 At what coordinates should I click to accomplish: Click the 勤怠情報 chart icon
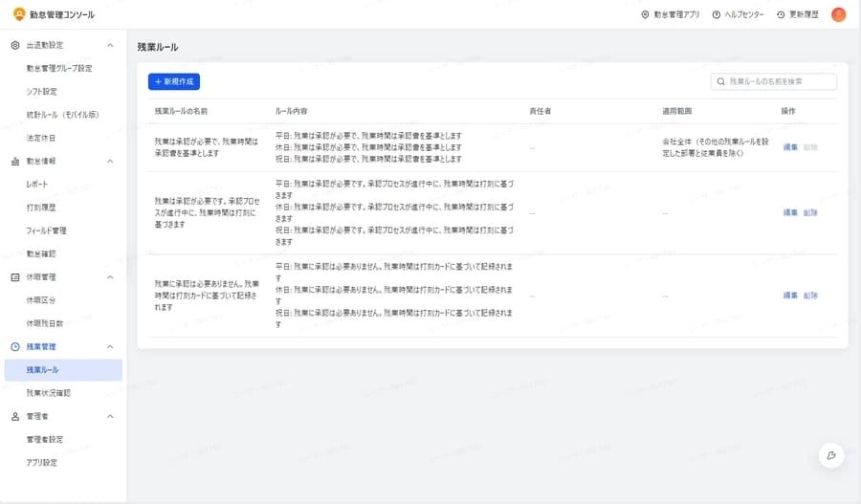coord(15,161)
